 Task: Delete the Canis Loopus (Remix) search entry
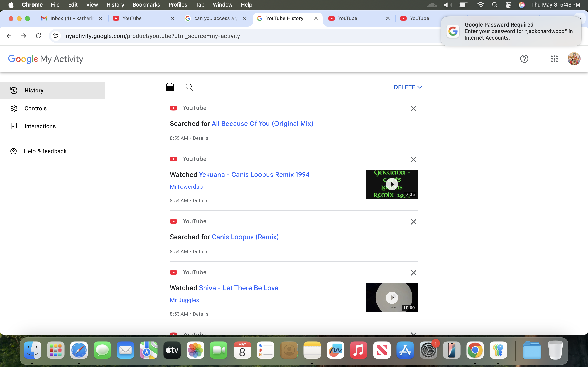[x=413, y=222]
